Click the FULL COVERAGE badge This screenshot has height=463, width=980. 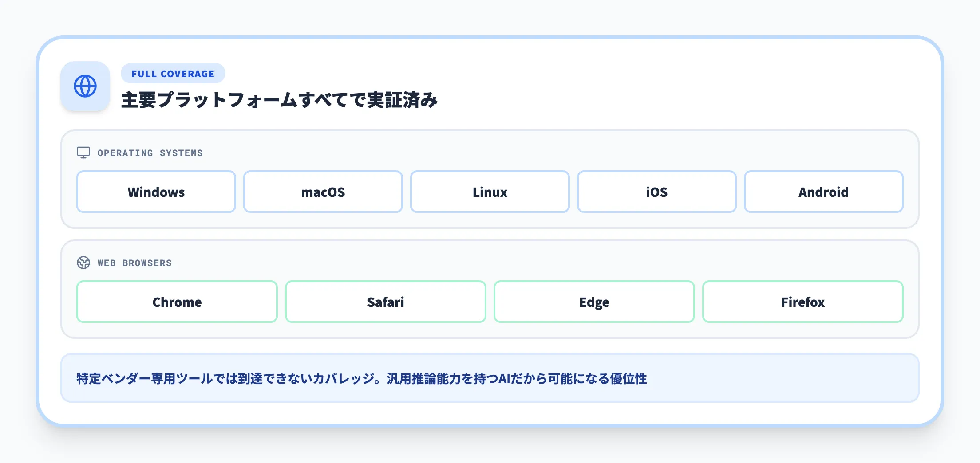point(173,73)
